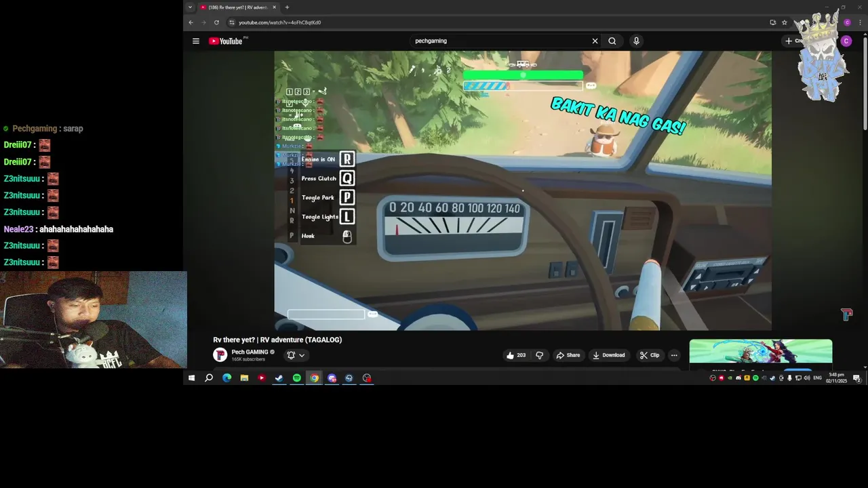Go back with the browser back arrow

pos(191,22)
